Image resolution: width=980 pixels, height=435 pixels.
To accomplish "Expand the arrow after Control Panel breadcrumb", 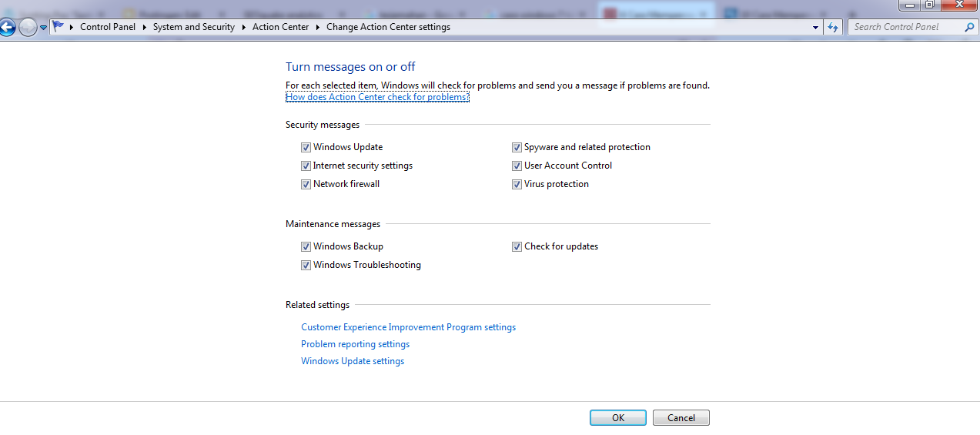I will 144,27.
